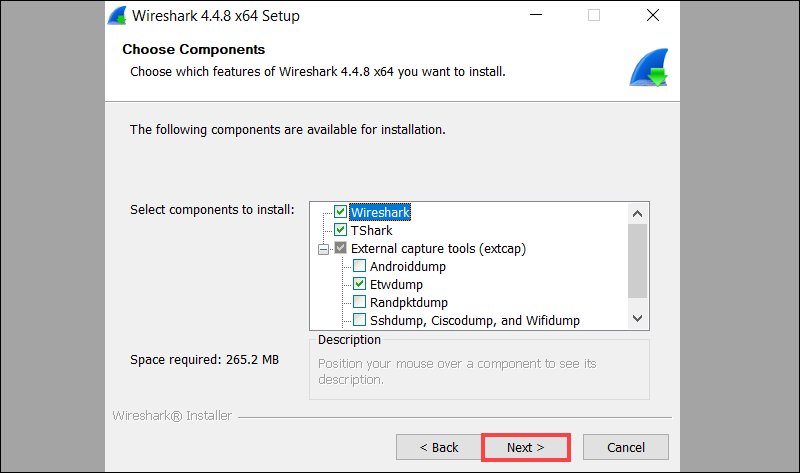Enable the Randpktdump checkbox
The height and width of the screenshot is (473, 800).
click(359, 302)
